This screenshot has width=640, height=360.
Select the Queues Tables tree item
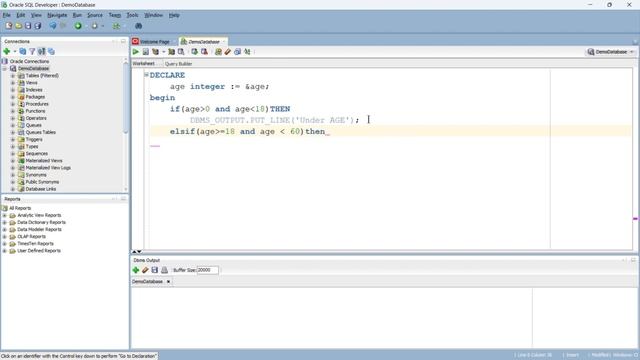click(x=41, y=133)
